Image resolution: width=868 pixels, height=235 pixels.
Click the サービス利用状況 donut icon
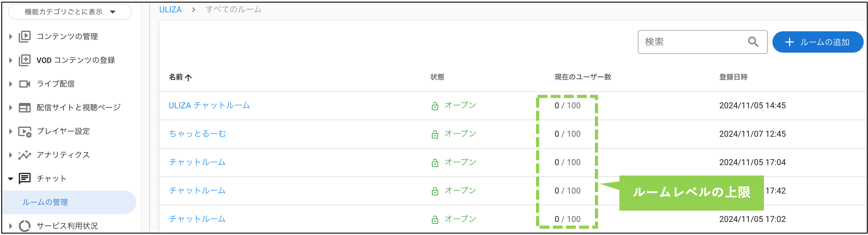click(x=24, y=225)
